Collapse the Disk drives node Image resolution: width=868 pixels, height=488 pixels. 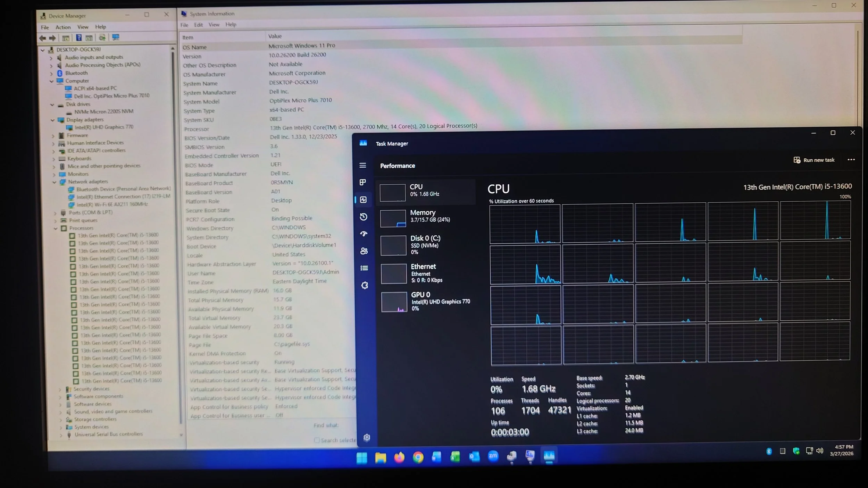pyautogui.click(x=52, y=104)
